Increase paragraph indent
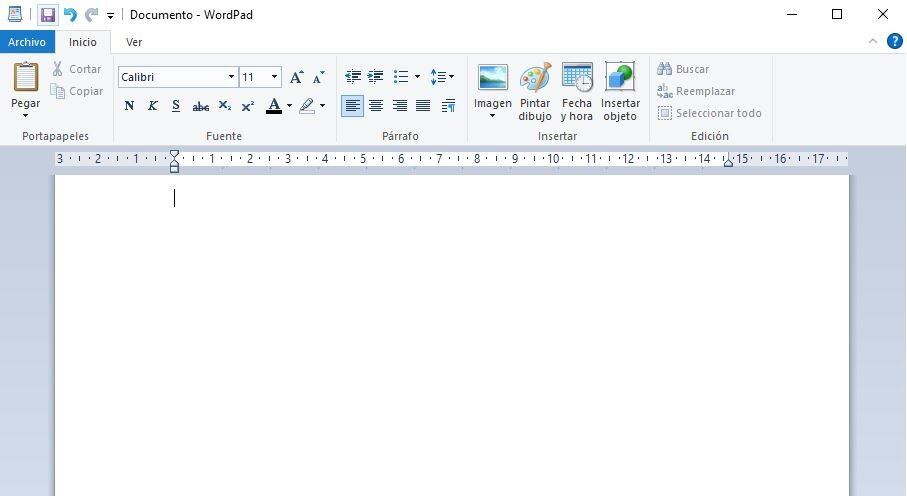The width and height of the screenshot is (907, 496). (376, 77)
